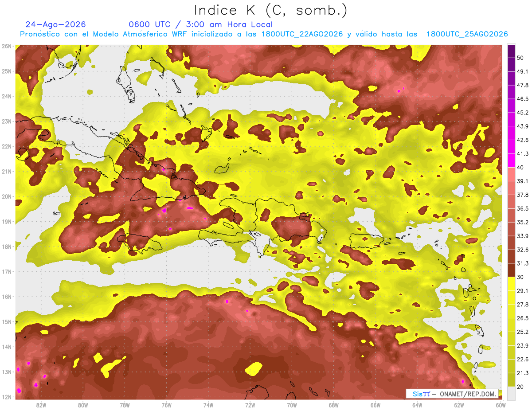Screen dimensions: 532x411
Task: Click the "17N" latitude label
Action: tap(7, 272)
